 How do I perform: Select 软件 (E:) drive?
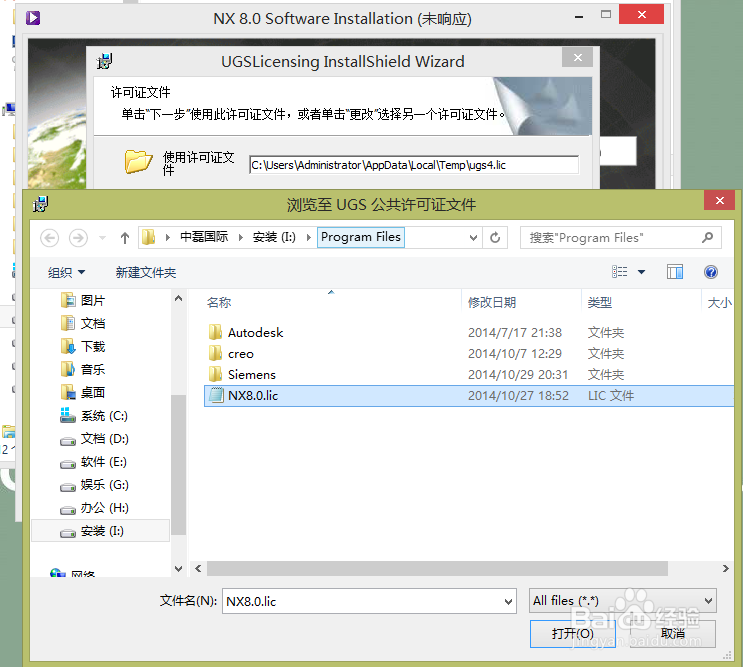[93, 461]
